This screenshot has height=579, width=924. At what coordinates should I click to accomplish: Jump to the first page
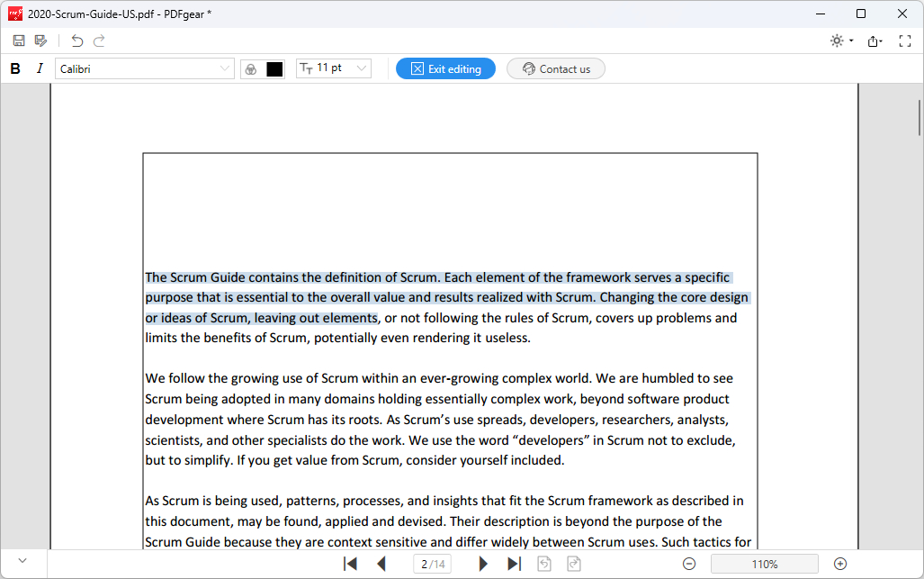pos(351,564)
